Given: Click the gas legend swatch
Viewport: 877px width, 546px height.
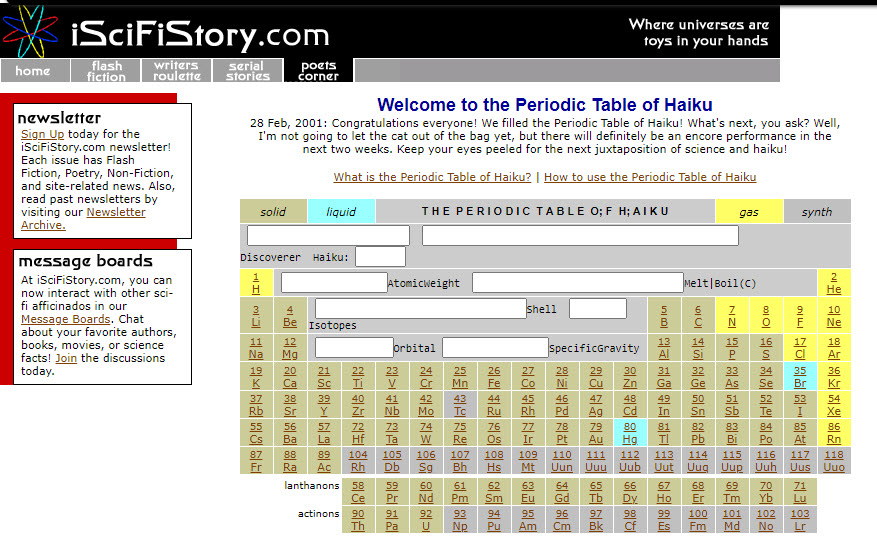Looking at the screenshot, I should 749,211.
